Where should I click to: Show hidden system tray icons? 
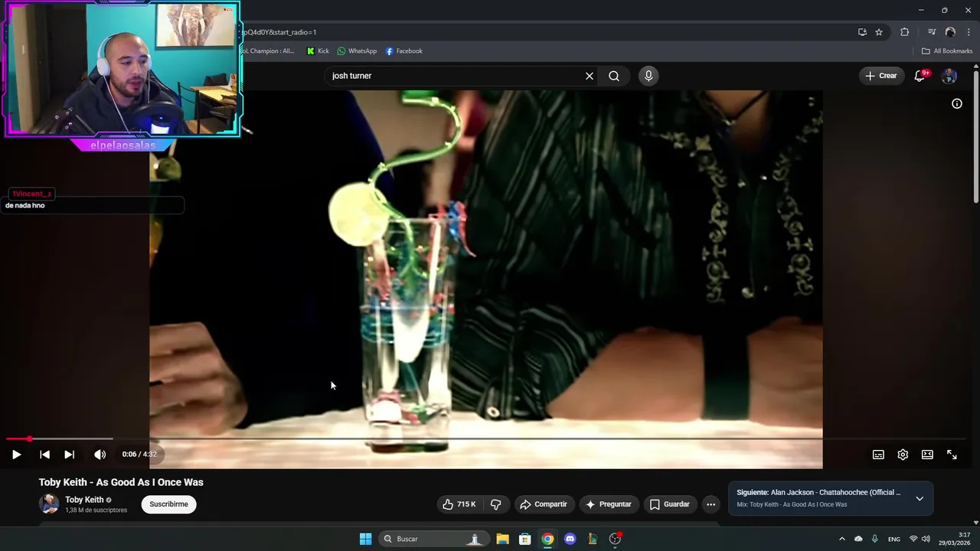pyautogui.click(x=842, y=539)
